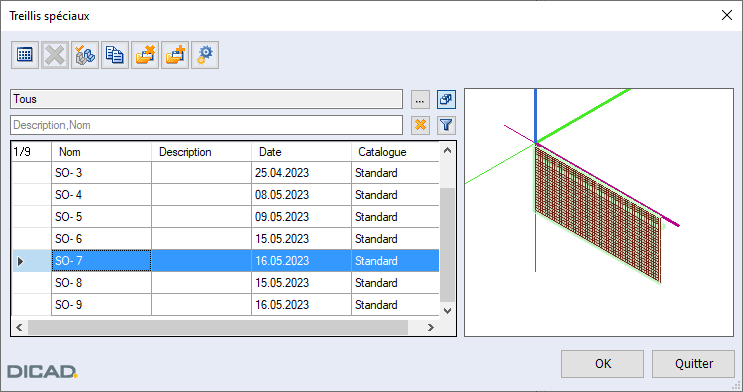Copy entry using the duplicate-pages icon
The height and width of the screenshot is (392, 743).
[115, 55]
